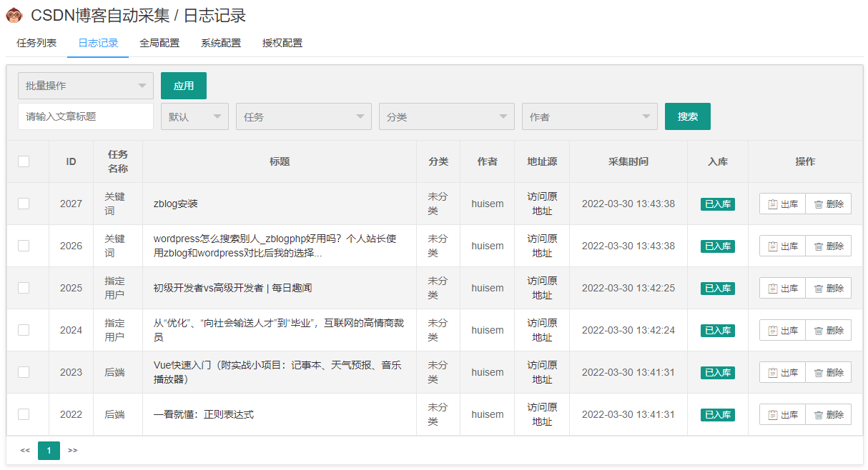Delete the Vue快速入门 entry
Viewport: 868px width, 470px height.
pyautogui.click(x=829, y=372)
